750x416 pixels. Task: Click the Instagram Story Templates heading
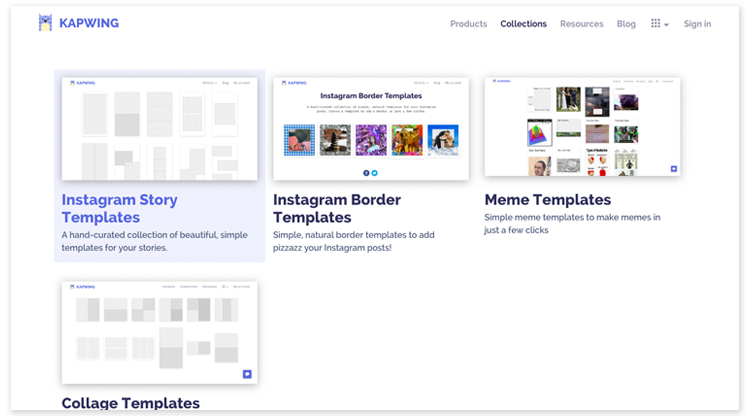(119, 208)
